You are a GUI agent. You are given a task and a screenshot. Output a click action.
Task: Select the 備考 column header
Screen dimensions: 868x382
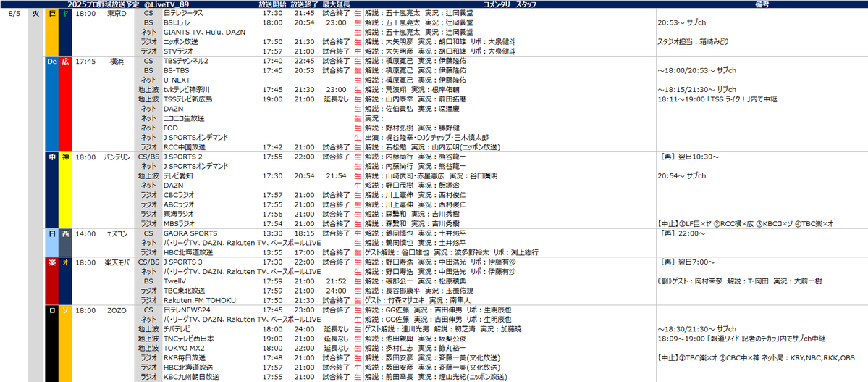point(761,4)
